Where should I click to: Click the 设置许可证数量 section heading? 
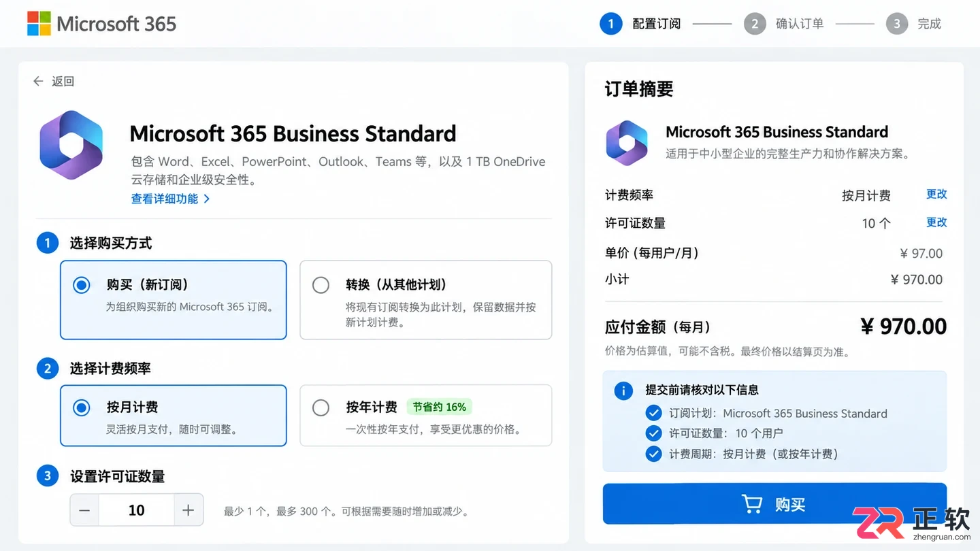(117, 476)
